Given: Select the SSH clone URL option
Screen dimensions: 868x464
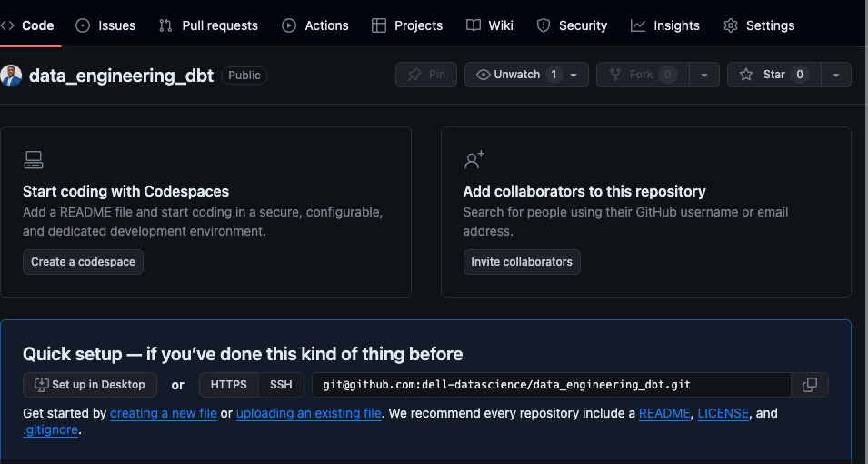Looking at the screenshot, I should (x=281, y=385).
